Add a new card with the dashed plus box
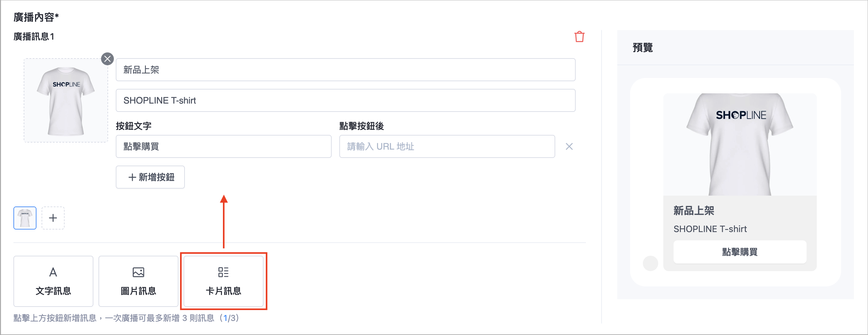 53,218
